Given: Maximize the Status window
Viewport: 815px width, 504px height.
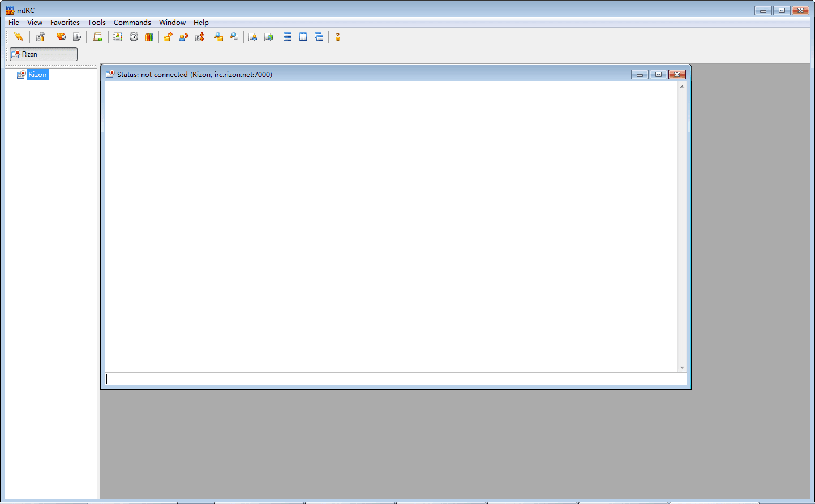Looking at the screenshot, I should click(x=658, y=75).
